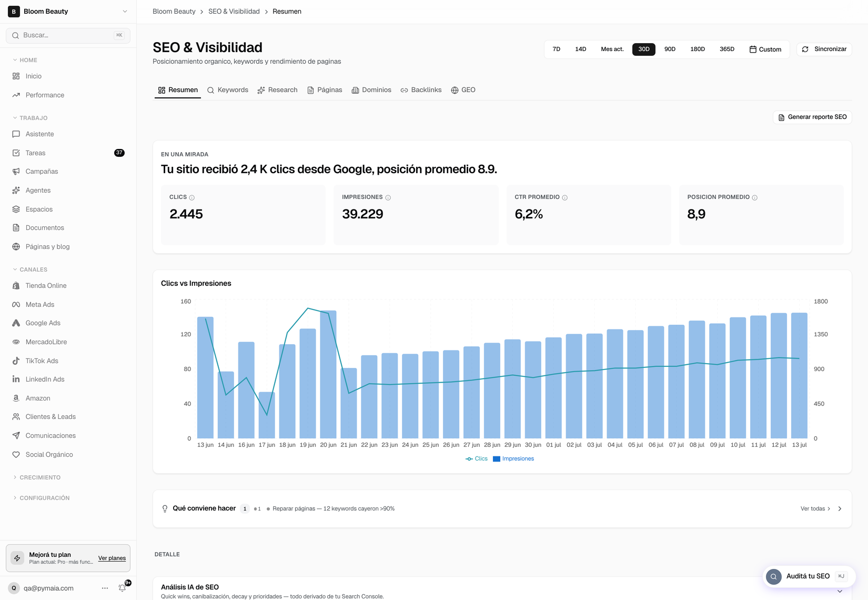Viewport: 868px width, 600px height.
Task: Open Documentos file icon
Action: [16, 228]
